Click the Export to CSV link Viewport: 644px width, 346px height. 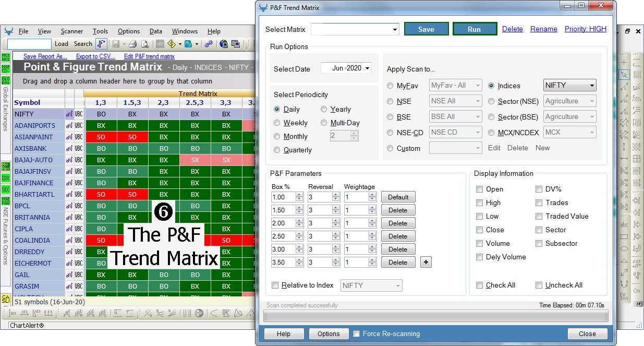pyautogui.click(x=95, y=56)
